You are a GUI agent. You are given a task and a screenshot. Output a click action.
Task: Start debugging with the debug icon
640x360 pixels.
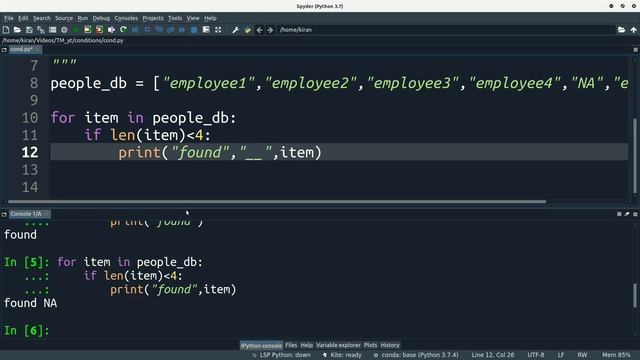pos(135,30)
